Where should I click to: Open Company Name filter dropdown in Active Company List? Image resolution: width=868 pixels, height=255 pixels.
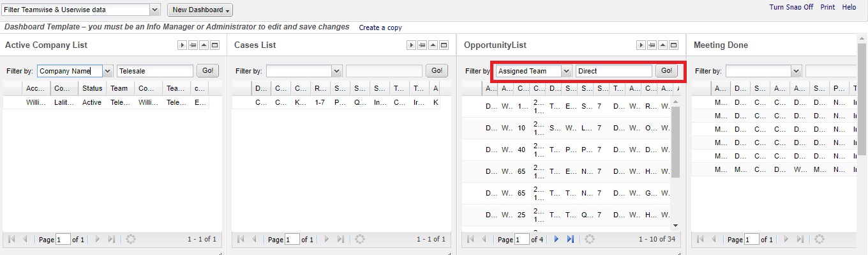click(x=107, y=71)
